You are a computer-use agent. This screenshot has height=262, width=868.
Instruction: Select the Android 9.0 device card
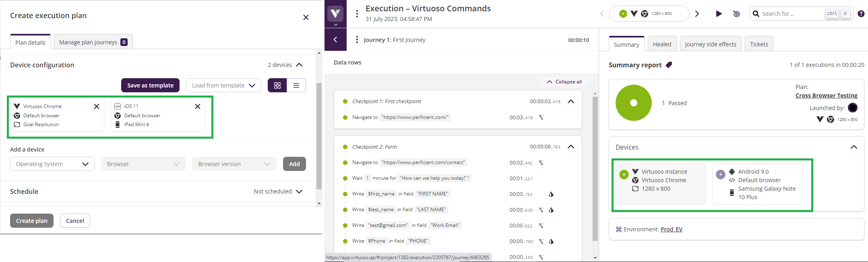(x=757, y=184)
